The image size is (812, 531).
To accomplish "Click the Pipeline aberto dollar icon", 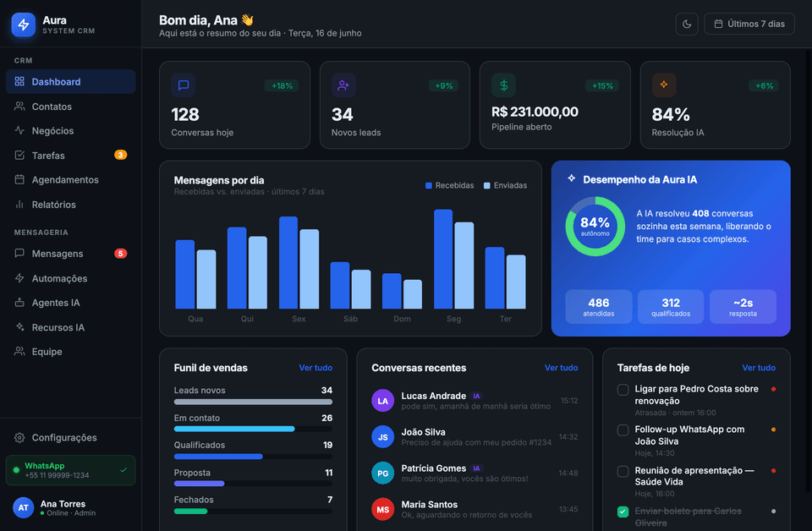I will pos(503,85).
